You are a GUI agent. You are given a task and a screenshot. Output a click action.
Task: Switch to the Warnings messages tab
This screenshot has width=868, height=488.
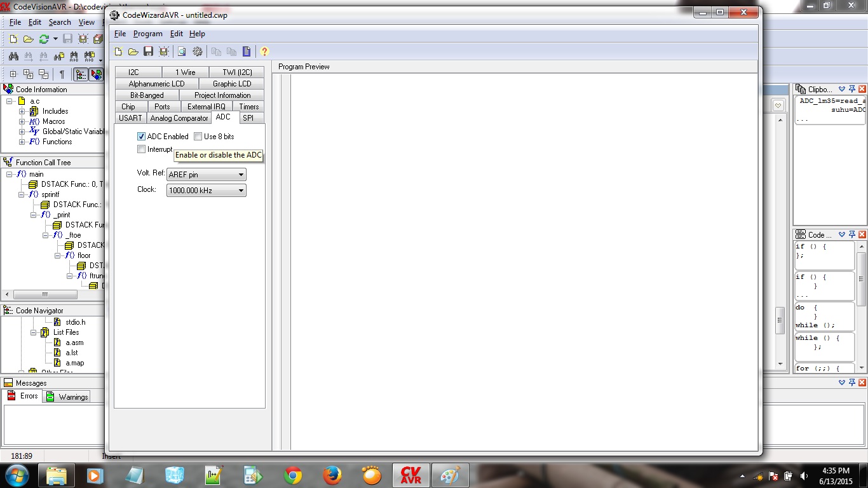click(67, 396)
